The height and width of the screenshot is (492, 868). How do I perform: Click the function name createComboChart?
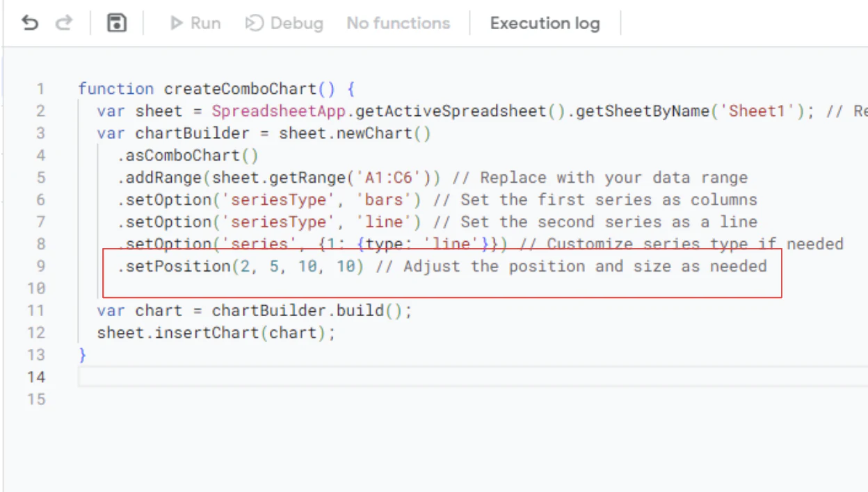coord(241,89)
